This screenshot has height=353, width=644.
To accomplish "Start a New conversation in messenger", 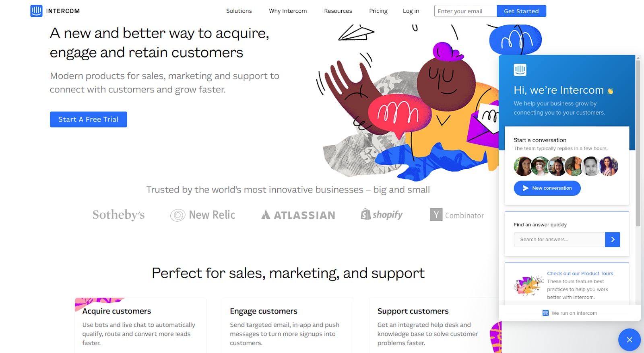I will pyautogui.click(x=547, y=188).
